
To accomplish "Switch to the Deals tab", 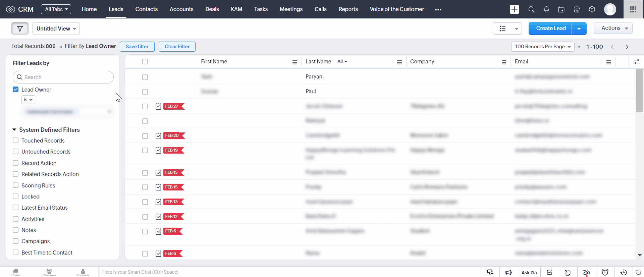I will tap(212, 9).
